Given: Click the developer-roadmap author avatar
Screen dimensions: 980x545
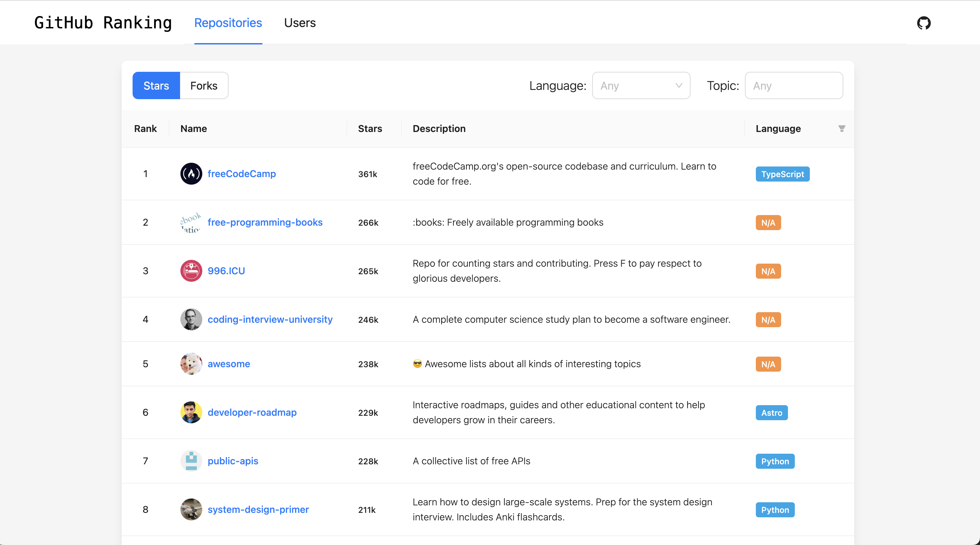Looking at the screenshot, I should pyautogui.click(x=191, y=413).
